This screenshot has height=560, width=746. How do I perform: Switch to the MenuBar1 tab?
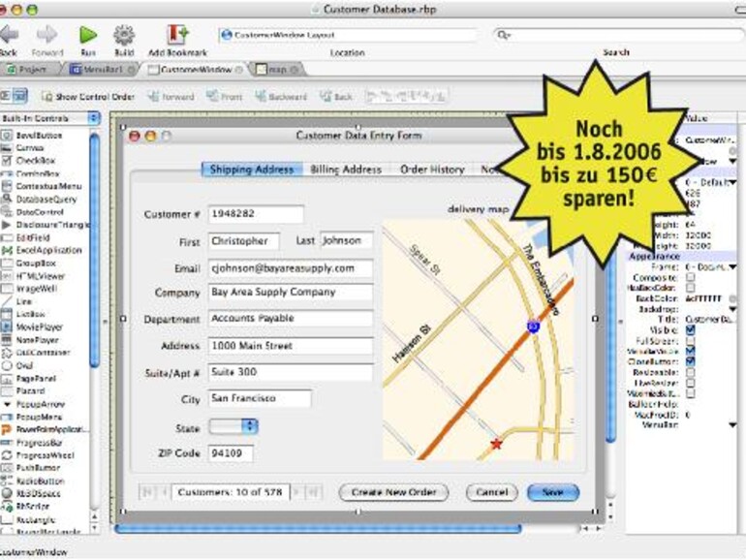click(x=102, y=70)
